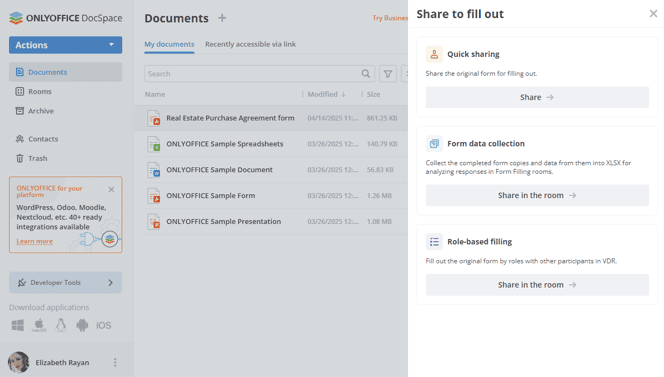Click the plus icon next to Documents

click(222, 18)
